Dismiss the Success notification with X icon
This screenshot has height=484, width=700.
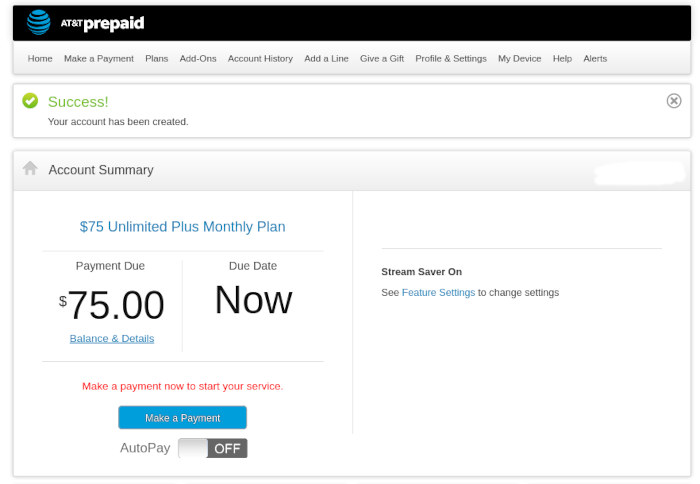coord(674,100)
